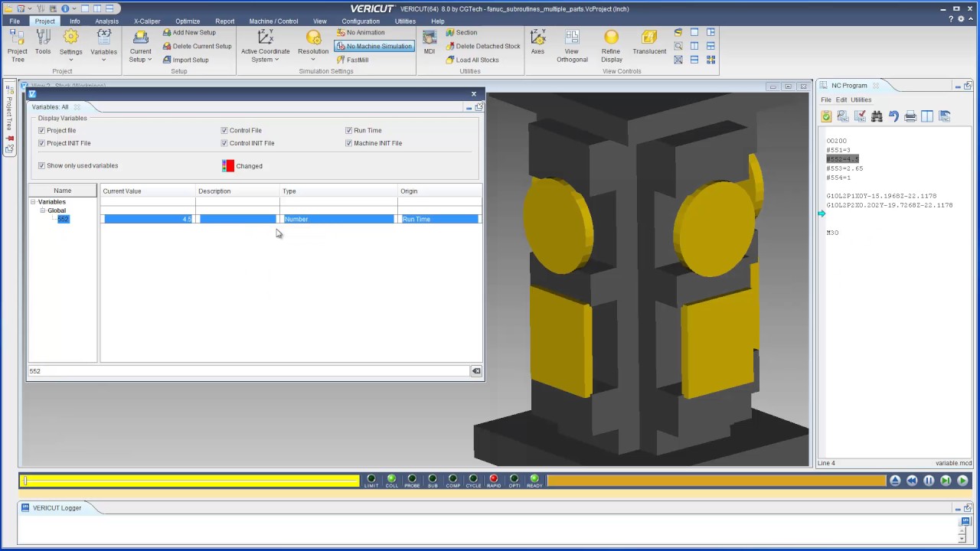Expand the Current Setup dropdown
The height and width of the screenshot is (551, 980).
click(141, 46)
